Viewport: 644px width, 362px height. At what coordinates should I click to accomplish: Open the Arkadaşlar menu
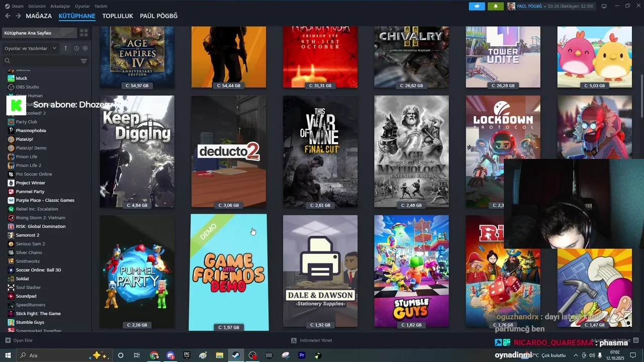(x=60, y=6)
